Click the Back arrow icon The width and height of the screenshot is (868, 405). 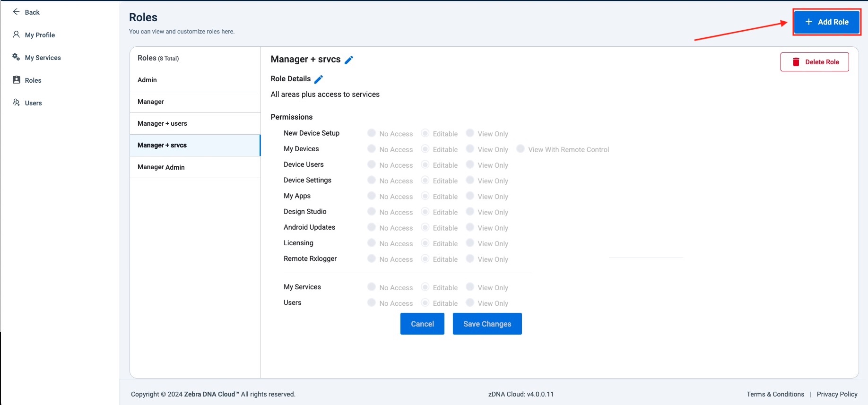[x=16, y=12]
